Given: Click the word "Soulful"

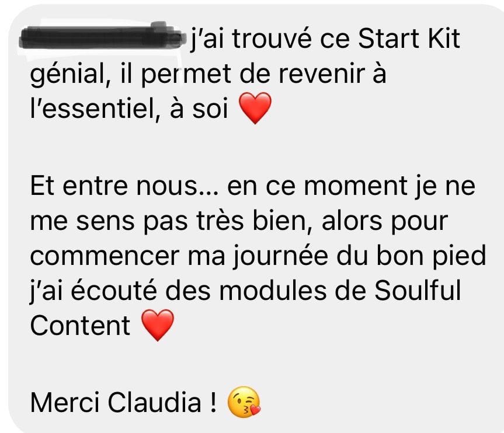Looking at the screenshot, I should click(x=417, y=290).
